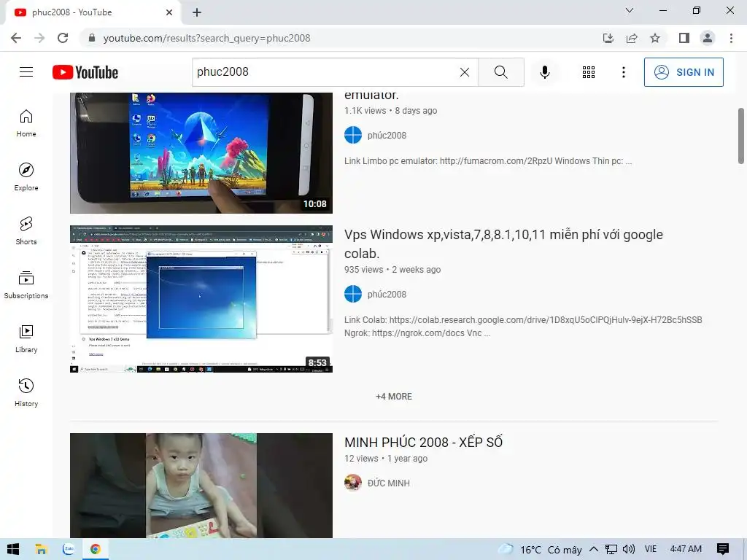
Task: Open the Chrome profile avatar
Action: [708, 38]
